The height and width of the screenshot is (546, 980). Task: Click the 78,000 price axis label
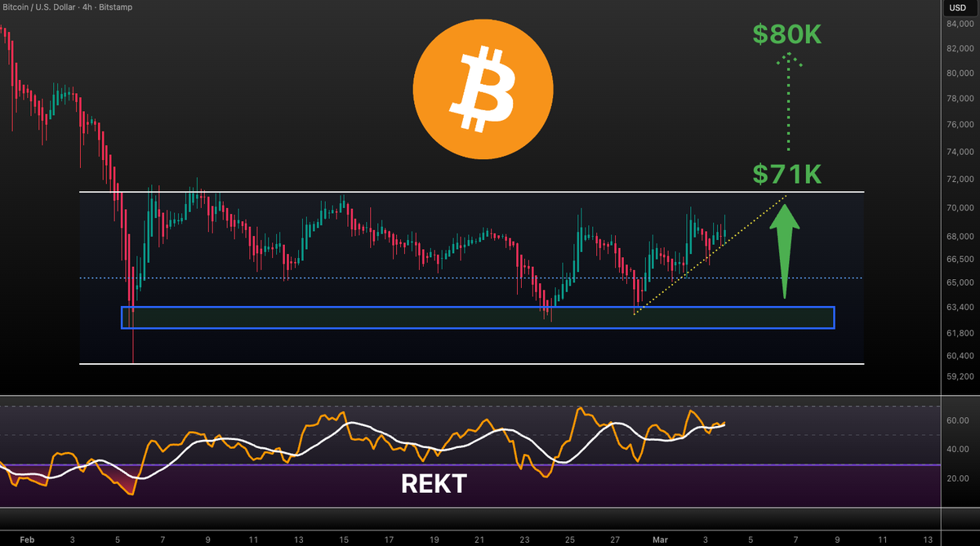960,100
